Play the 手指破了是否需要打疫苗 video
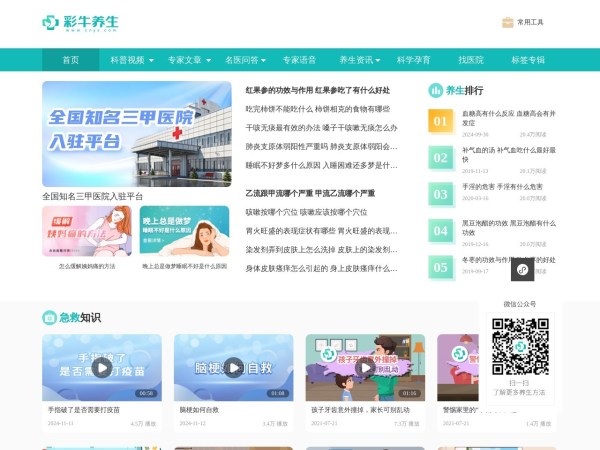 point(101,367)
